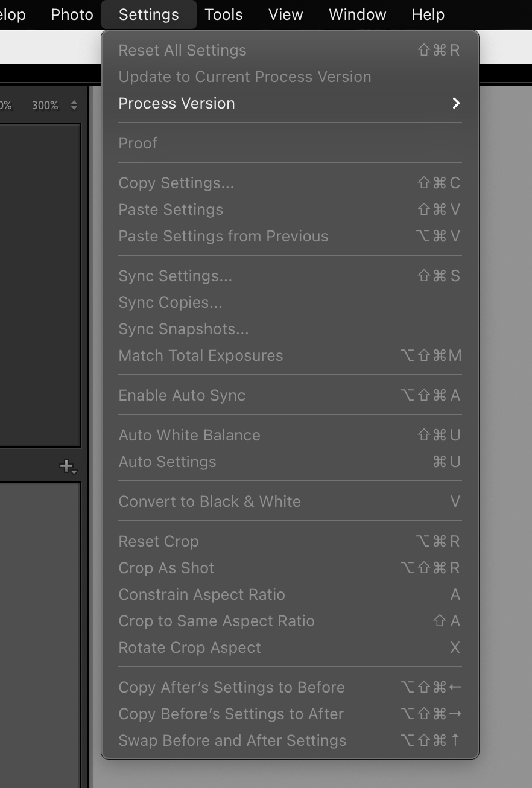Toggle Constrain Aspect Ratio
This screenshot has height=788, width=532.
(201, 594)
